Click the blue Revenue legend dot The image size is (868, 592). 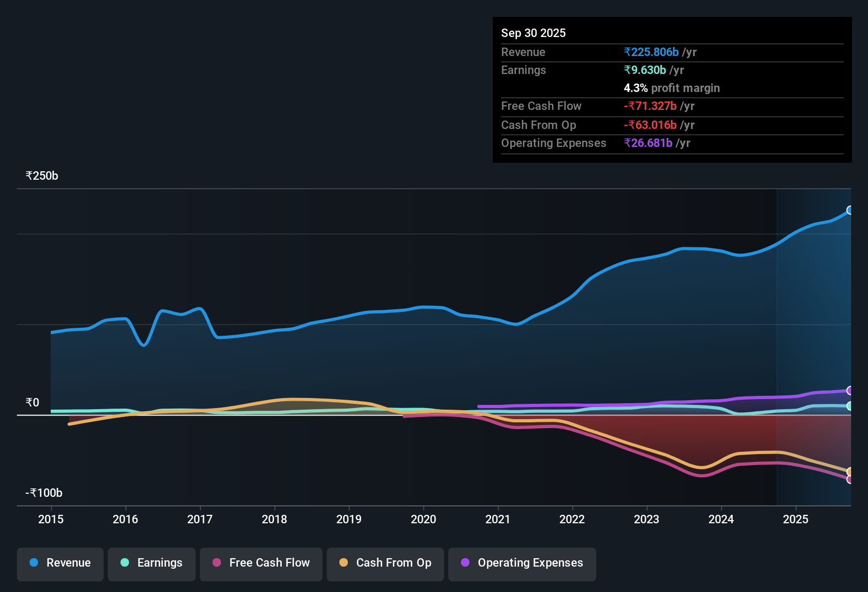(33, 563)
